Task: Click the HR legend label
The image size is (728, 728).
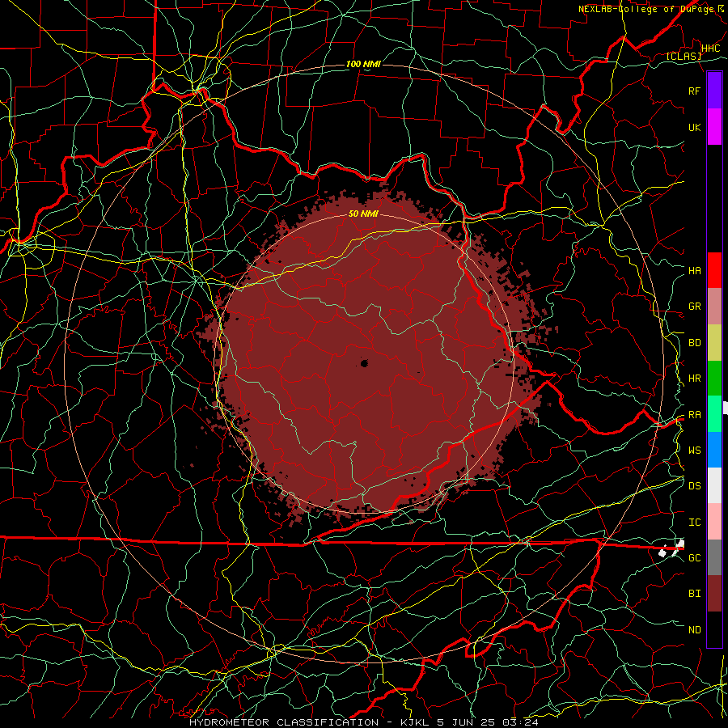Action: click(x=695, y=379)
